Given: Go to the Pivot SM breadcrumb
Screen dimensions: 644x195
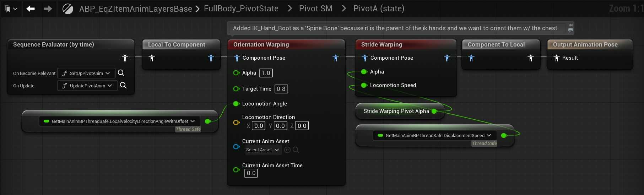Looking at the screenshot, I should 315,9.
